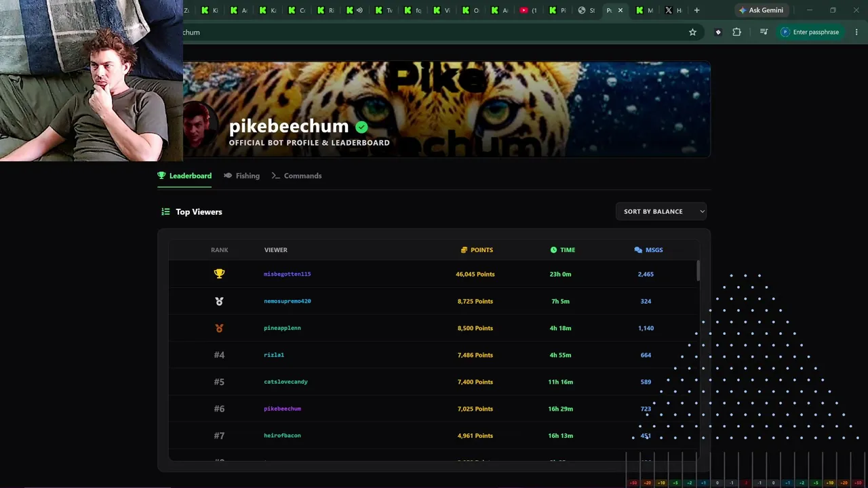The image size is (868, 488).
Task: Click the '8,725 Points' cell
Action: coord(475,301)
